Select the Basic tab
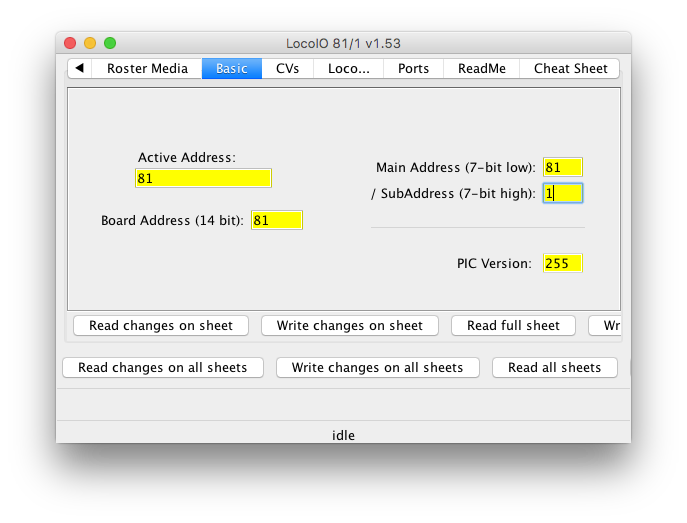 pos(232,68)
